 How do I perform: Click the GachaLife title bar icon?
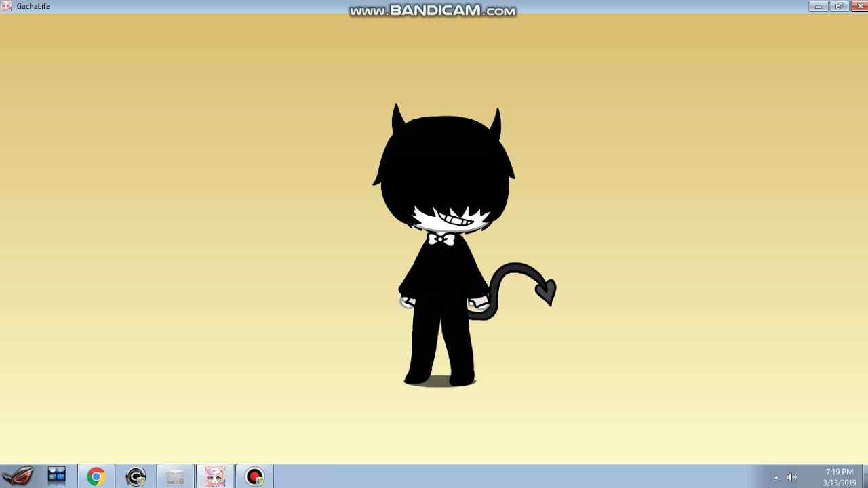6,6
